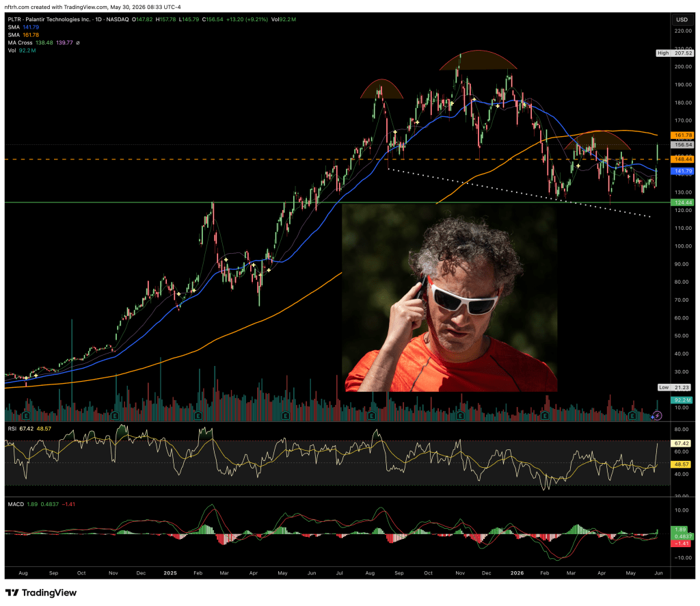The height and width of the screenshot is (606, 700).
Task: Open the February 2026 earnings E marker
Action: coord(545,417)
